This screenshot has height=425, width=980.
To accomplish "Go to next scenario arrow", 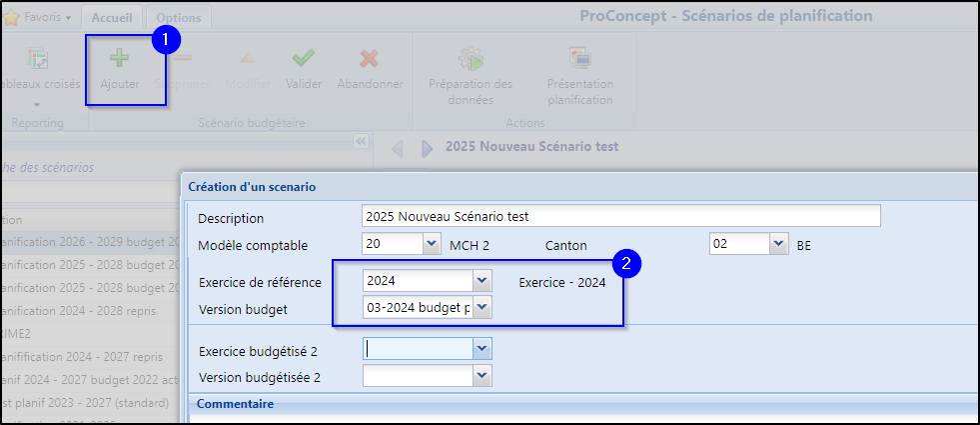I will coord(428,148).
